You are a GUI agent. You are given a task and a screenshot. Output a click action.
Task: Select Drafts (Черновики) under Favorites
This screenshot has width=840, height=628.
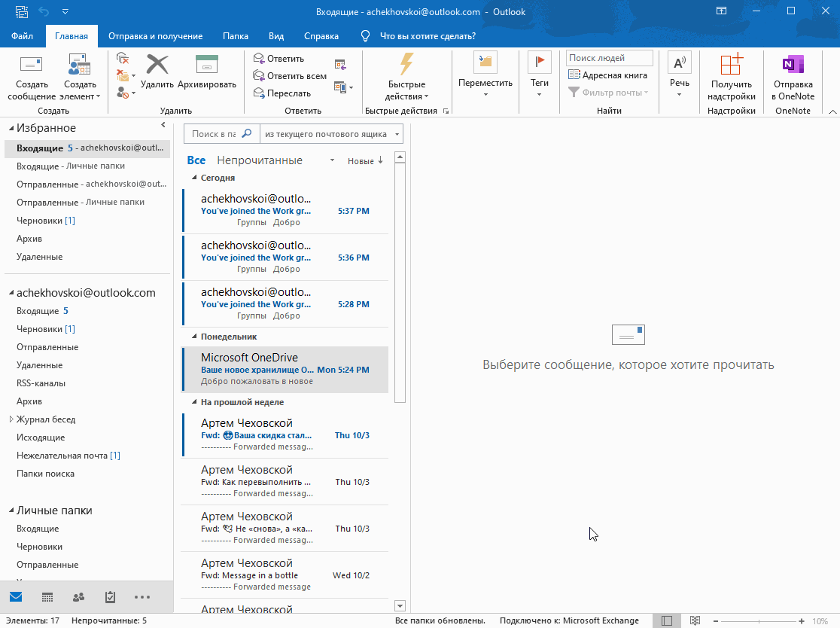point(45,220)
